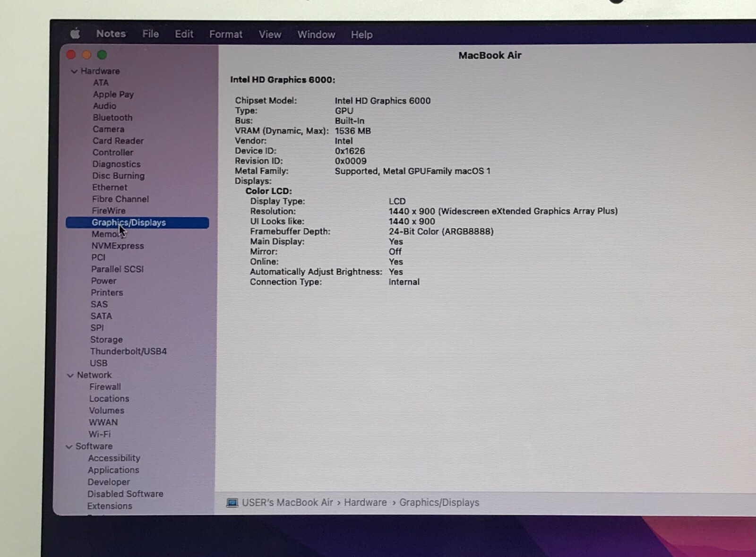Open the Window menu
The height and width of the screenshot is (557, 756).
pyautogui.click(x=316, y=34)
